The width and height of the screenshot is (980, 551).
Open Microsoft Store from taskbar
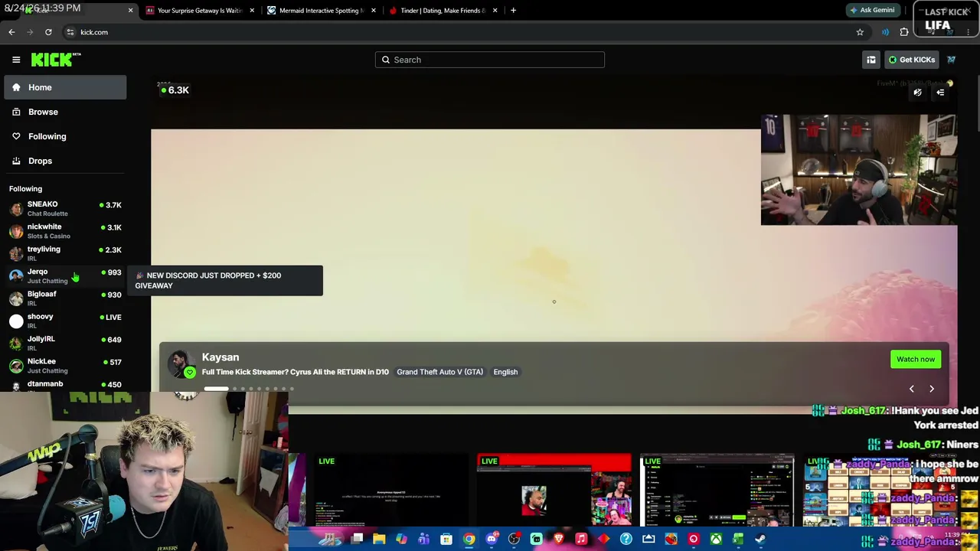(x=446, y=540)
